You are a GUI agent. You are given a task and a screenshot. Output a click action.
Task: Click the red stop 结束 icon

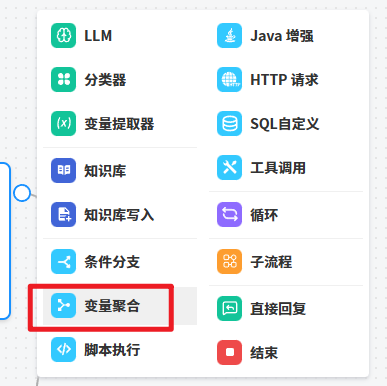coord(229,352)
